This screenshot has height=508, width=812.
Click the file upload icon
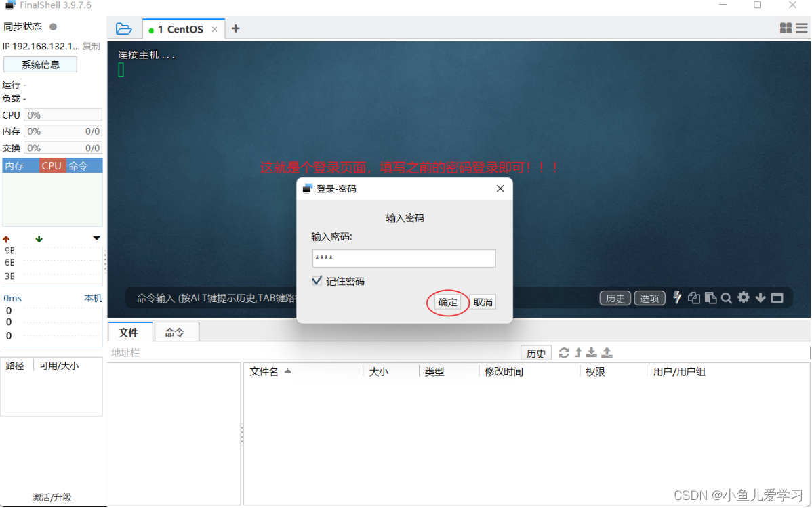pyautogui.click(x=607, y=352)
